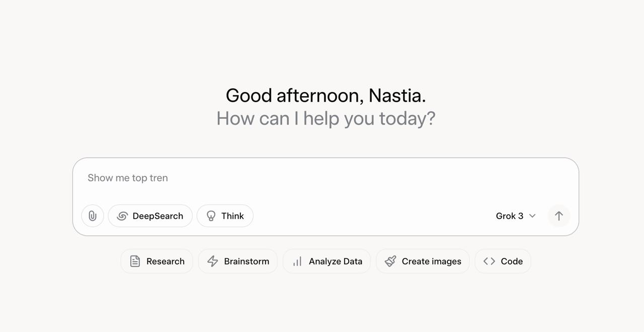The image size is (644, 332).
Task: Click the Think lightbulb icon
Action: [x=211, y=216]
